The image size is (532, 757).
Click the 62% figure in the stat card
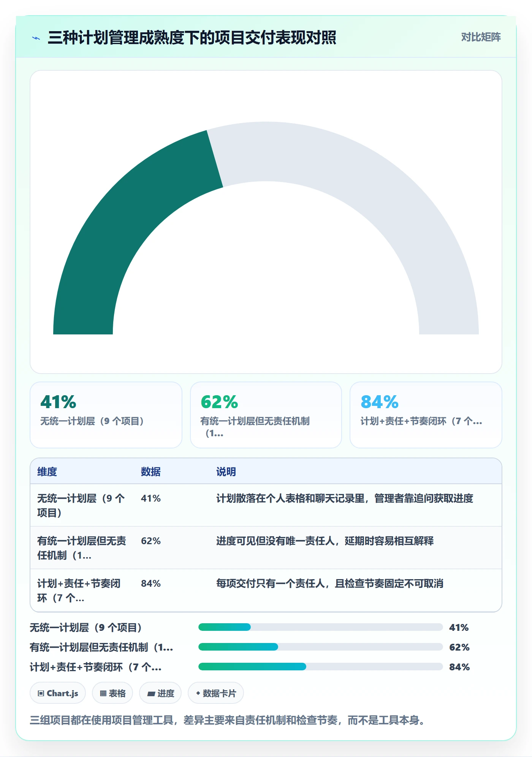tap(219, 402)
